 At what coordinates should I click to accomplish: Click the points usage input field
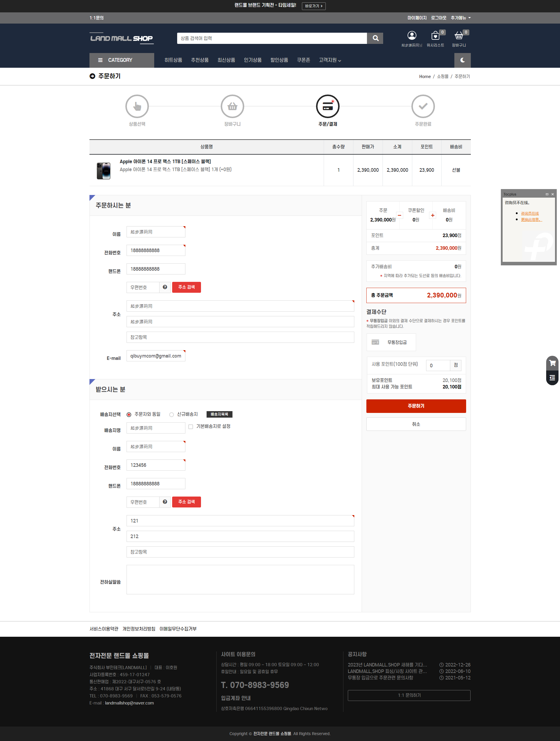[x=438, y=365]
